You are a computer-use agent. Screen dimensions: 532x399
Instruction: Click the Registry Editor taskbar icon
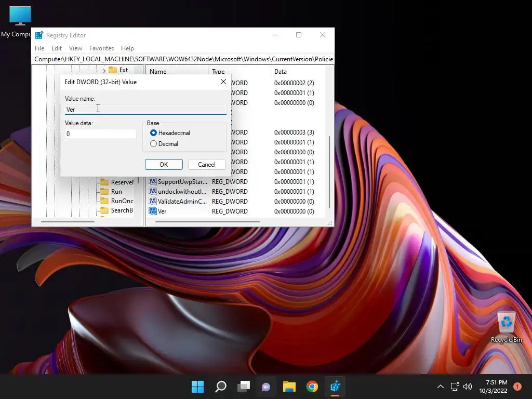pos(335,387)
